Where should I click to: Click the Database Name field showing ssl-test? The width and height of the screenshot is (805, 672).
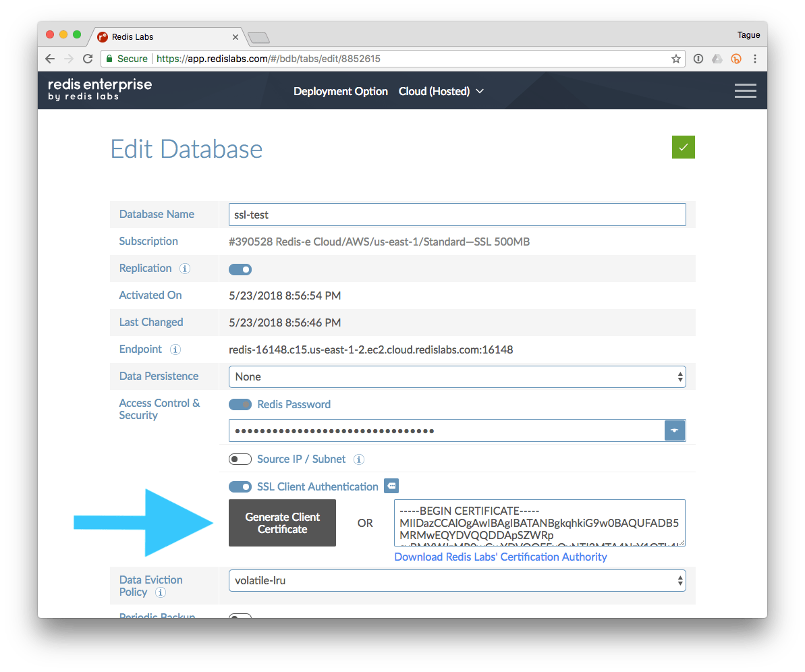point(456,214)
